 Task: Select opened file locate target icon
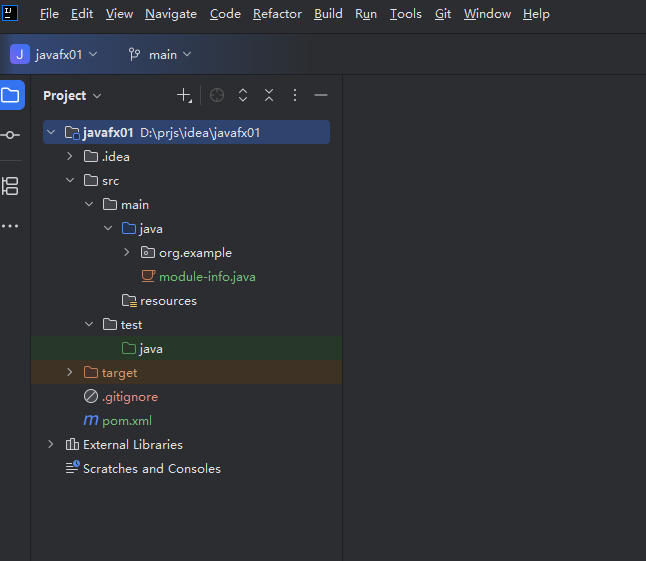(x=217, y=95)
